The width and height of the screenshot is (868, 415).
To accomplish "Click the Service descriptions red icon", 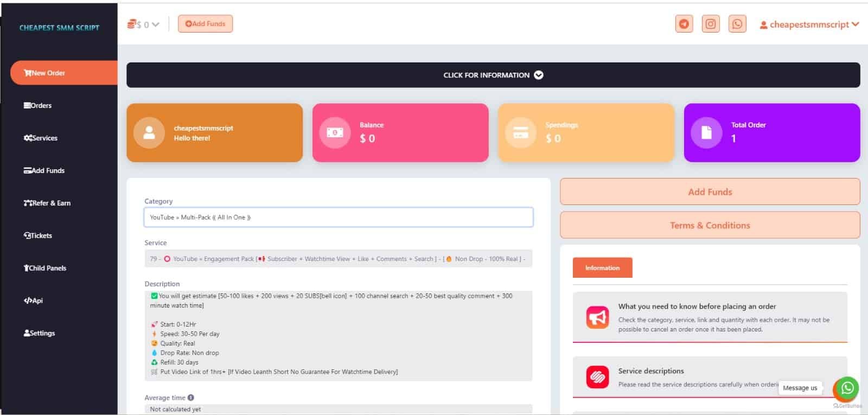I will (x=597, y=376).
